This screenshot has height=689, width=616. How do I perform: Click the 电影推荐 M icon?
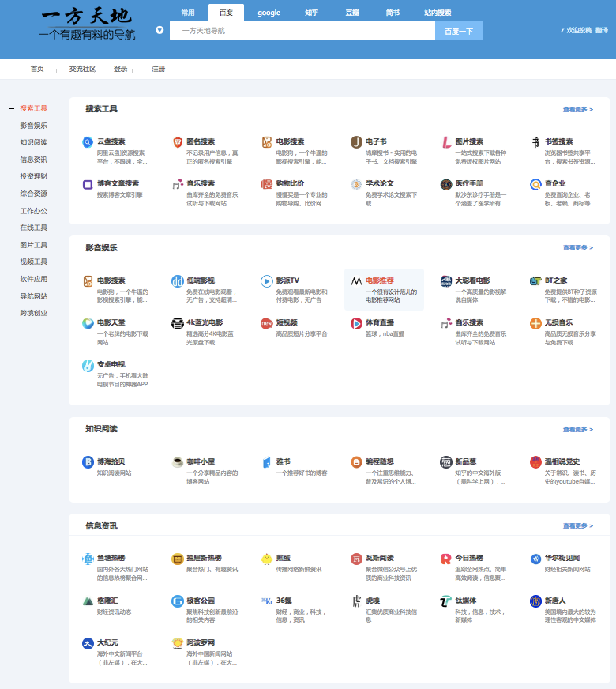click(x=356, y=280)
